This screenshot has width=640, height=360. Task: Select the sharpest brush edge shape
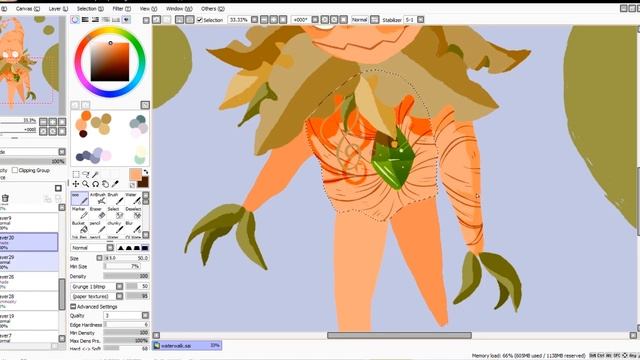(x=145, y=248)
